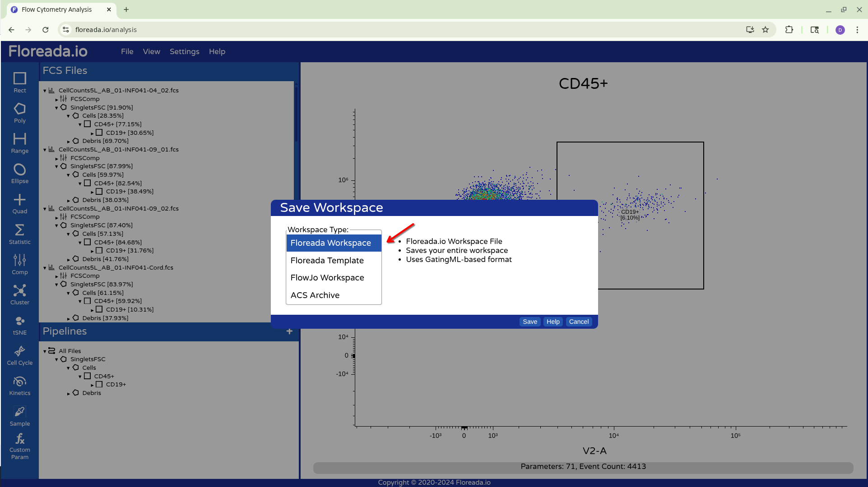
Task: Launch the Cluster tool
Action: click(x=19, y=294)
